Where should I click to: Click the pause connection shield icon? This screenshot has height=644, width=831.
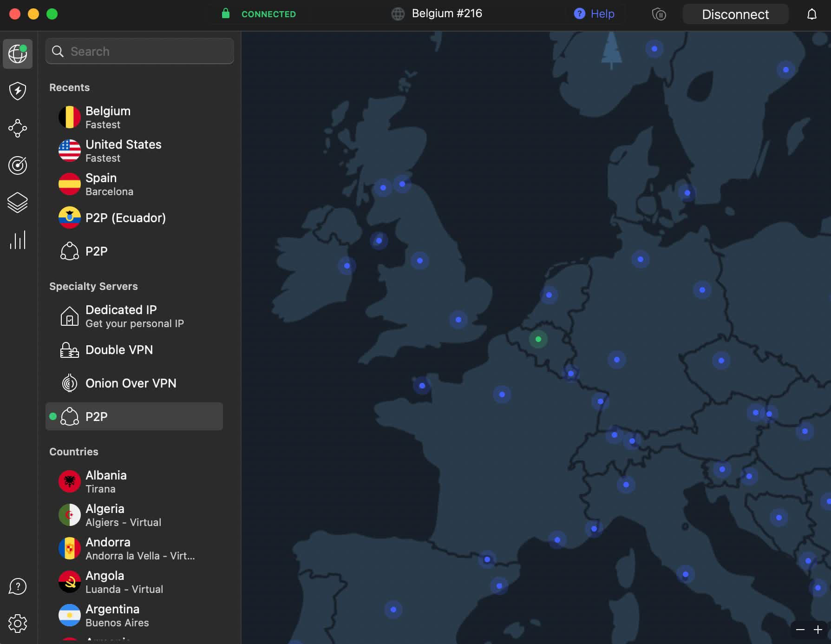tap(659, 14)
